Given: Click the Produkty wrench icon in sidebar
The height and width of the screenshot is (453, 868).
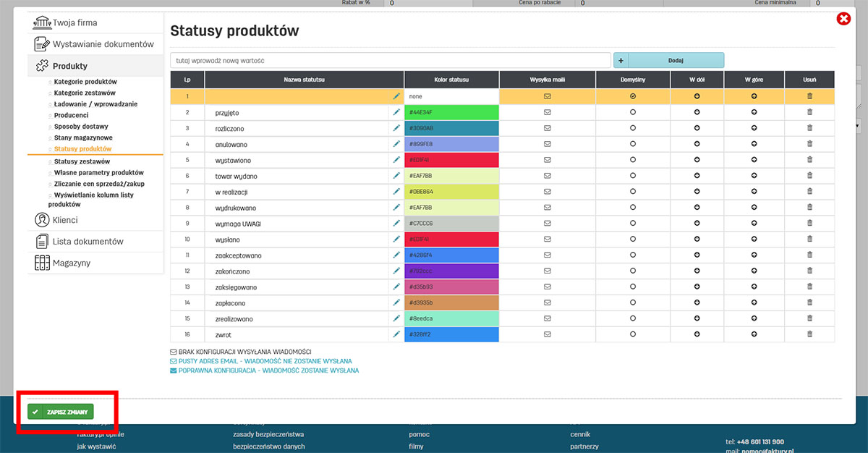Looking at the screenshot, I should tap(42, 64).
